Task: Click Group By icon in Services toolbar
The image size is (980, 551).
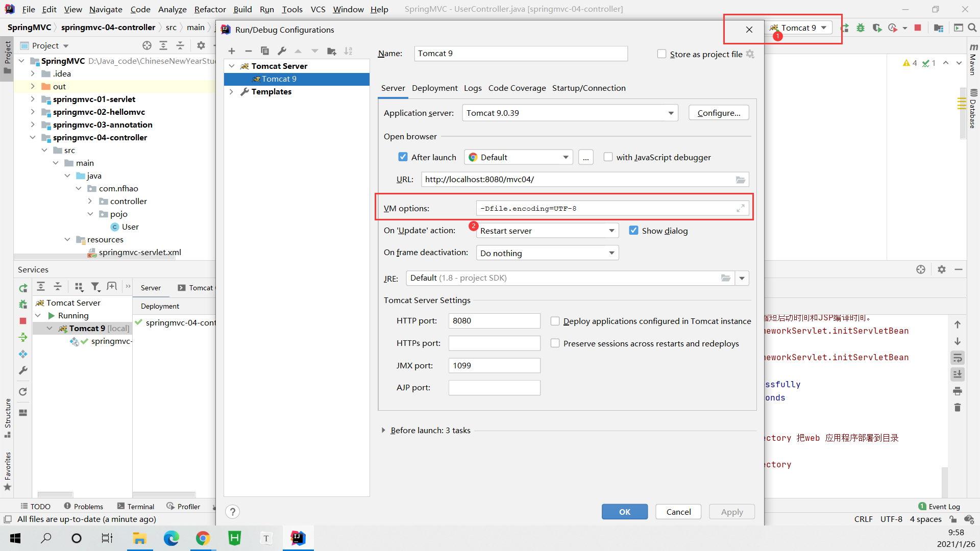Action: [x=79, y=287]
